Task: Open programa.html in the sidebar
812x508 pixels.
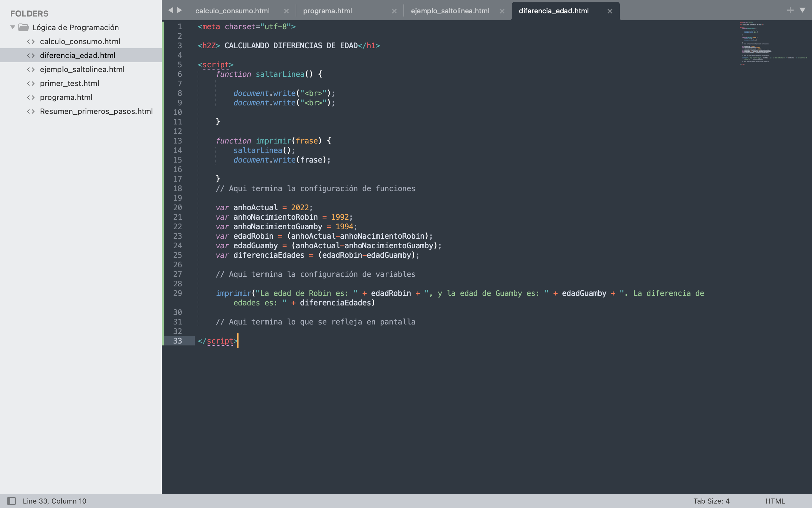Action: point(66,97)
